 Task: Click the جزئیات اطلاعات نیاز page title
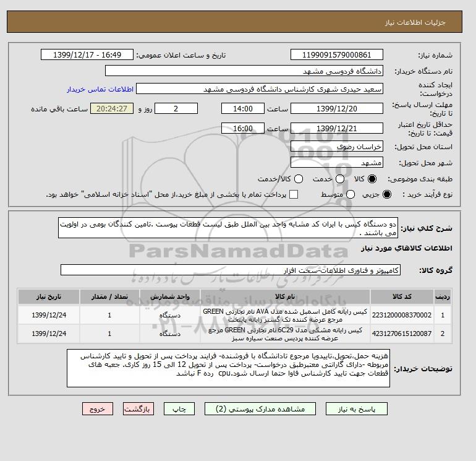(x=415, y=22)
